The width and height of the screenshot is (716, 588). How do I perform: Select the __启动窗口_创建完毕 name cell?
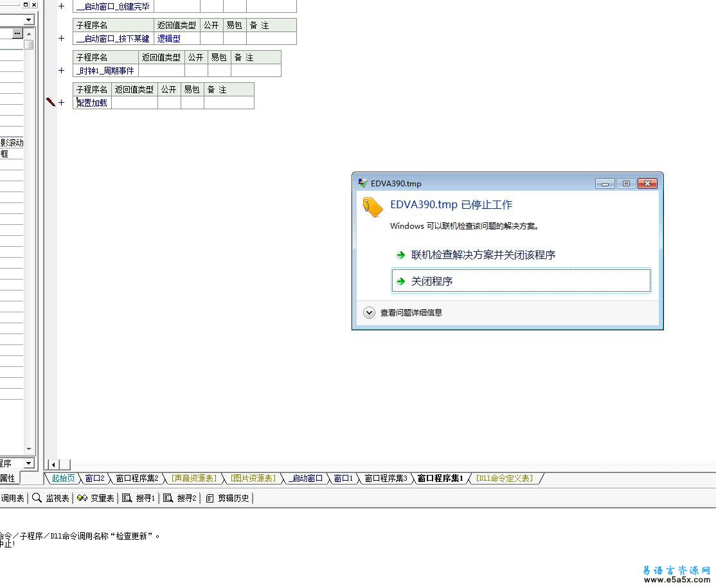pyautogui.click(x=113, y=6)
